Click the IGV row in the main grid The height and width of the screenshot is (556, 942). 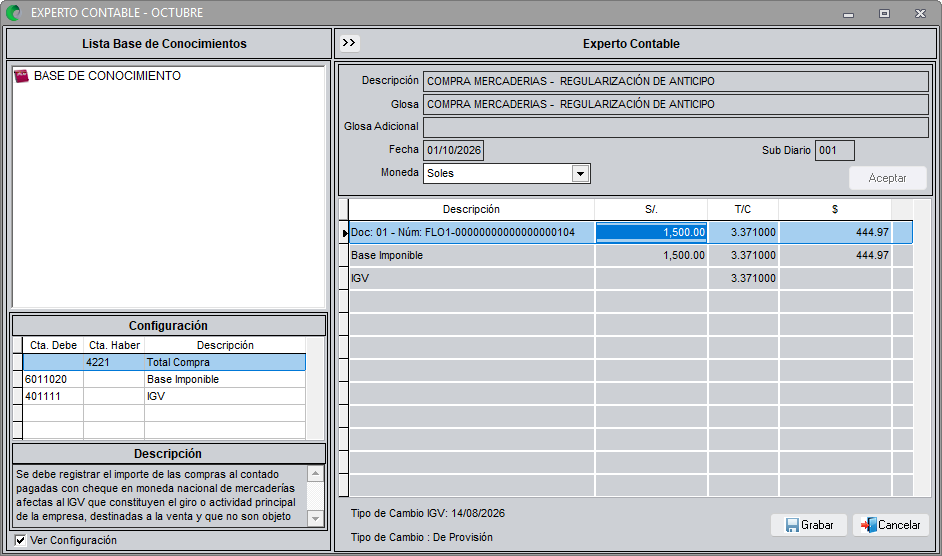point(631,278)
